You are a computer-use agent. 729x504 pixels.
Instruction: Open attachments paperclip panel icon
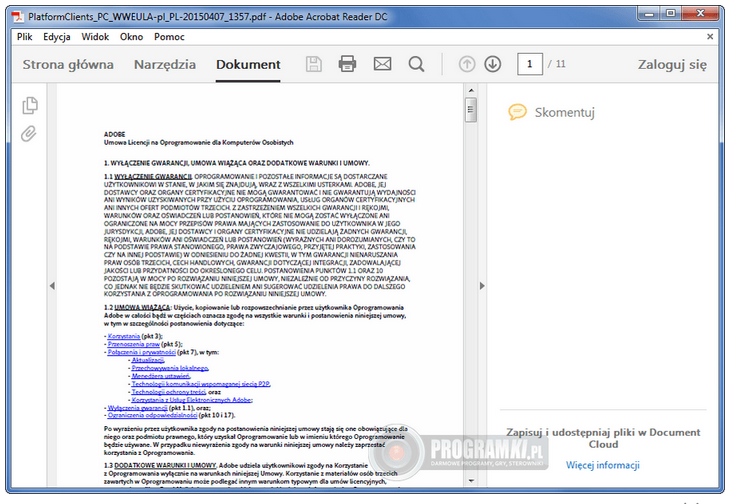click(29, 134)
